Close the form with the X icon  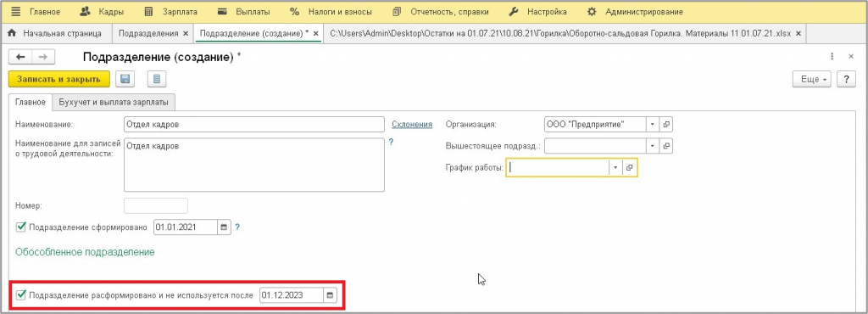coord(851,57)
